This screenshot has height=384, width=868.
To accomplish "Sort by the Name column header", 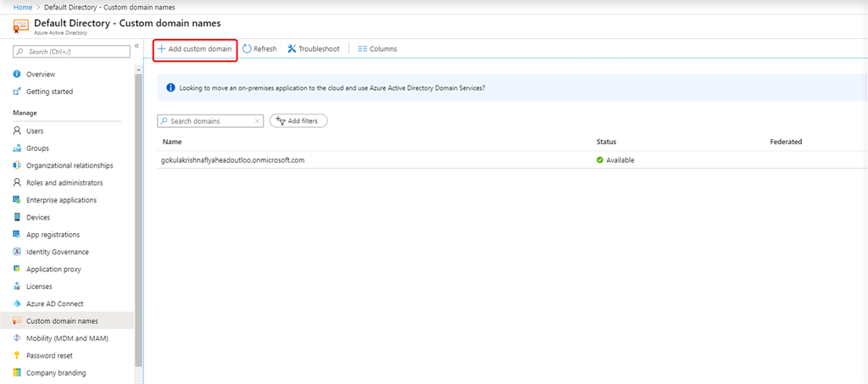I will tap(172, 142).
